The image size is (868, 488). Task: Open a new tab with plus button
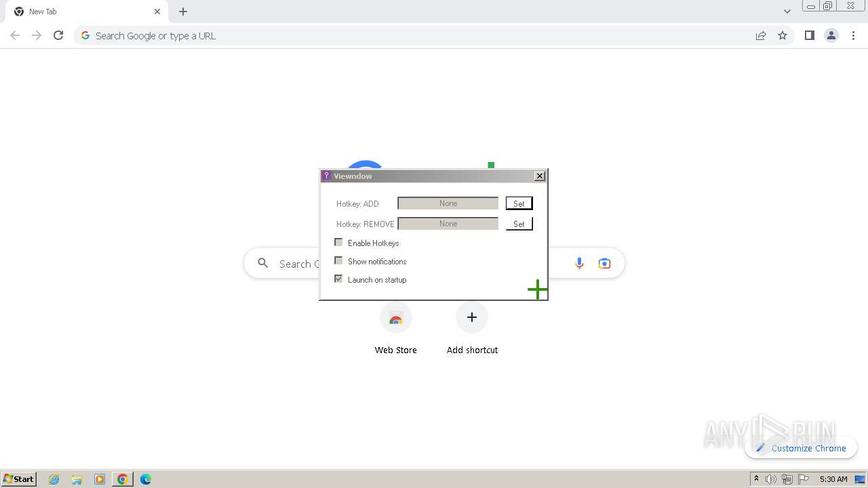tap(183, 12)
